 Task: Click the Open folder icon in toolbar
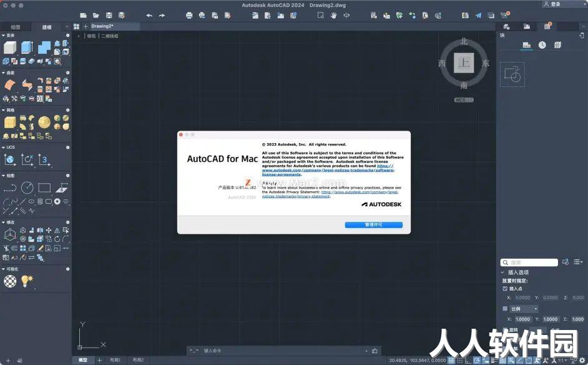pos(96,16)
